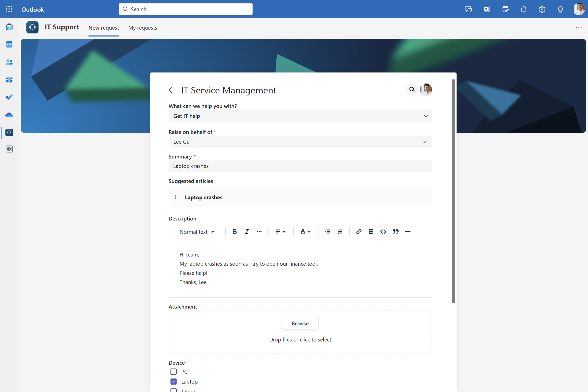The height and width of the screenshot is (392, 588).
Task: Insert a quote block in the editor
Action: point(396,231)
